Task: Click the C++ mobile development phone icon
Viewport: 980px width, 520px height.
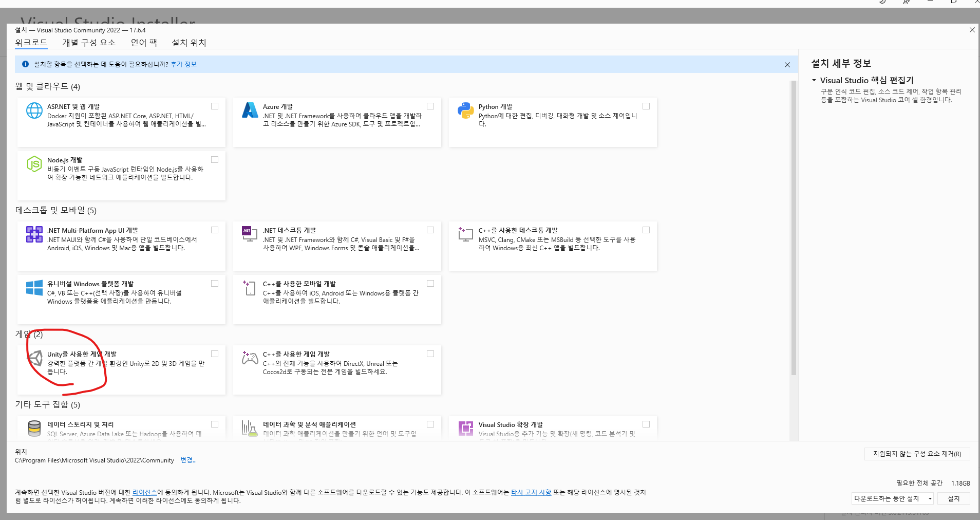Action: coord(250,288)
